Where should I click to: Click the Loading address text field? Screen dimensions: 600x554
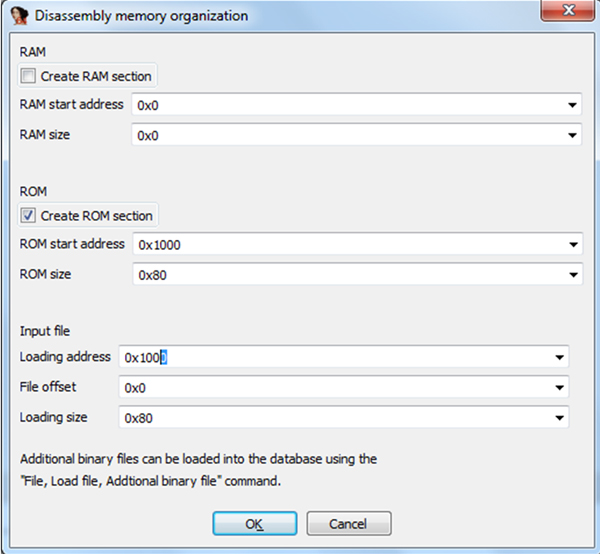(335, 357)
